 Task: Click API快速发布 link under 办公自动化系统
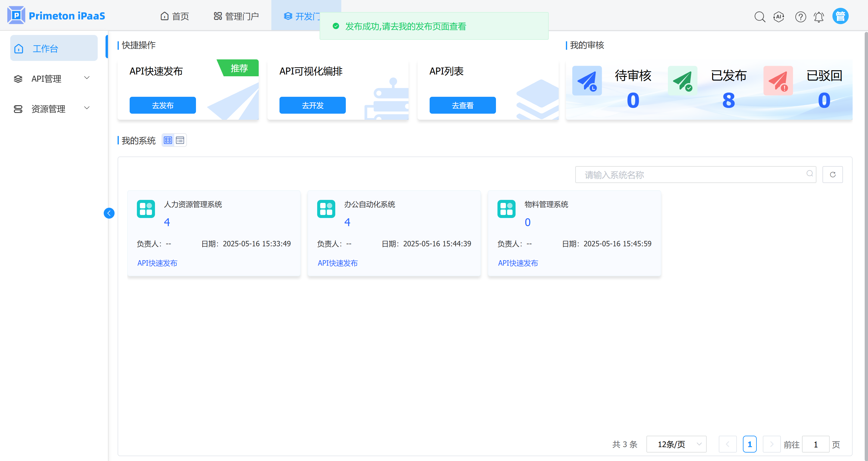337,263
